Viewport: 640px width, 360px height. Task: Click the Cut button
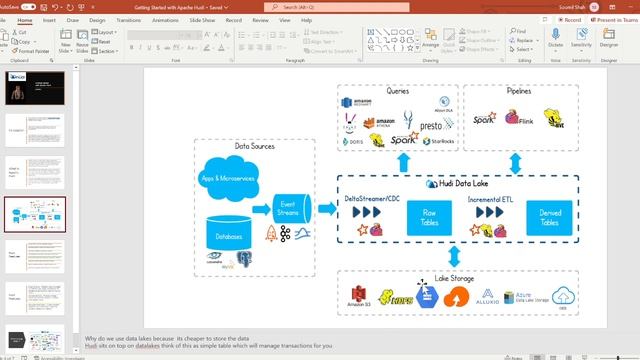pyautogui.click(x=19, y=32)
